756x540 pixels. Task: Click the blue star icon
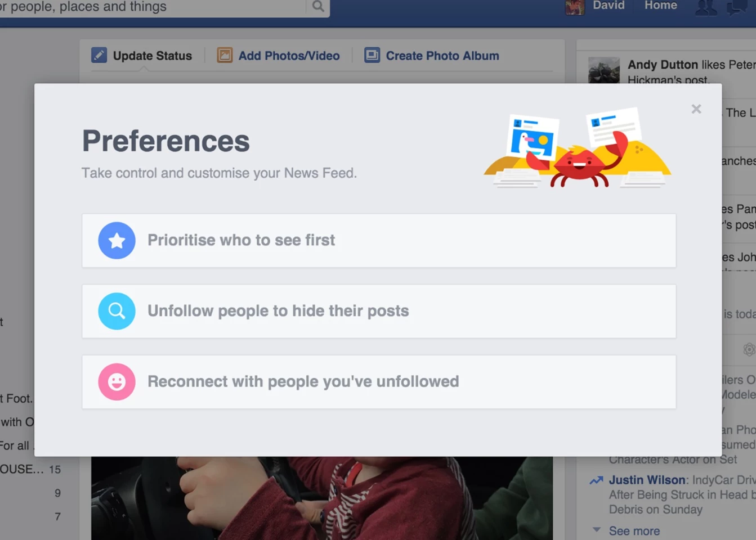point(117,240)
